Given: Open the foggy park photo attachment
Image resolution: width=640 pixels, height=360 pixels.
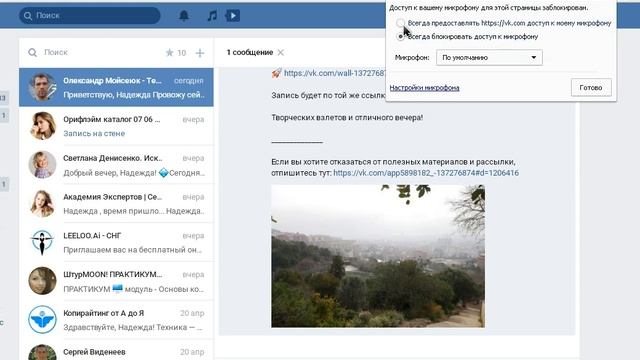Looking at the screenshot, I should (x=378, y=256).
